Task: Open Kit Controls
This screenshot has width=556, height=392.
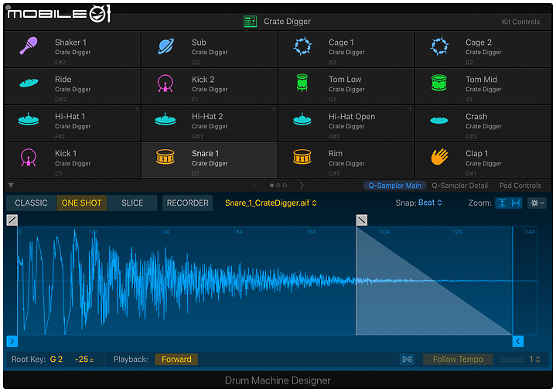Action: click(x=520, y=22)
